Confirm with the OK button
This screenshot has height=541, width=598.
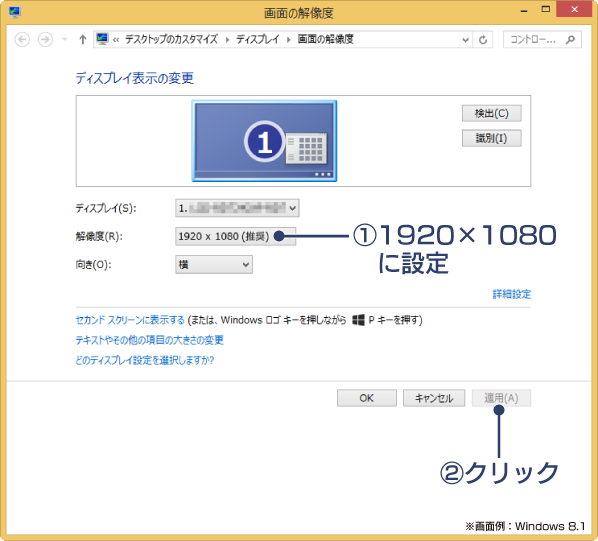pyautogui.click(x=367, y=398)
